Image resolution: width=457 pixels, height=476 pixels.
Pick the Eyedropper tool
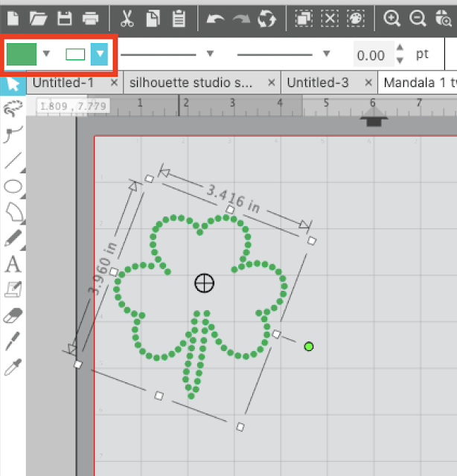click(13, 367)
